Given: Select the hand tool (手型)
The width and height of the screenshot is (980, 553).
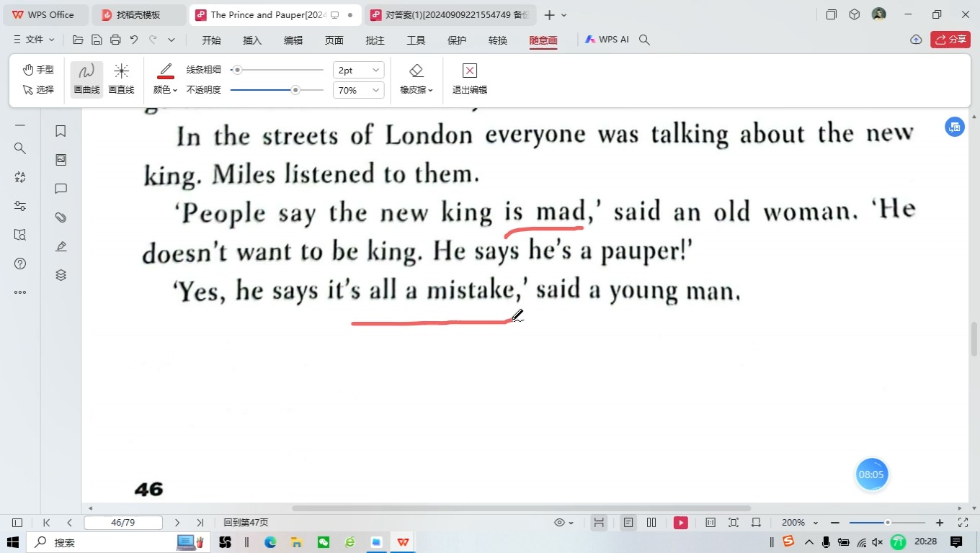Looking at the screenshot, I should pyautogui.click(x=38, y=70).
